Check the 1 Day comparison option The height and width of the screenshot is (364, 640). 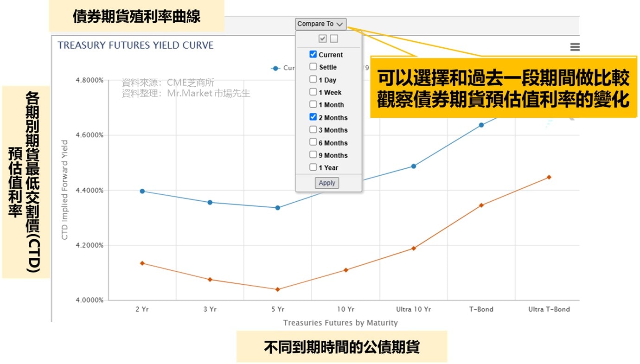click(313, 79)
